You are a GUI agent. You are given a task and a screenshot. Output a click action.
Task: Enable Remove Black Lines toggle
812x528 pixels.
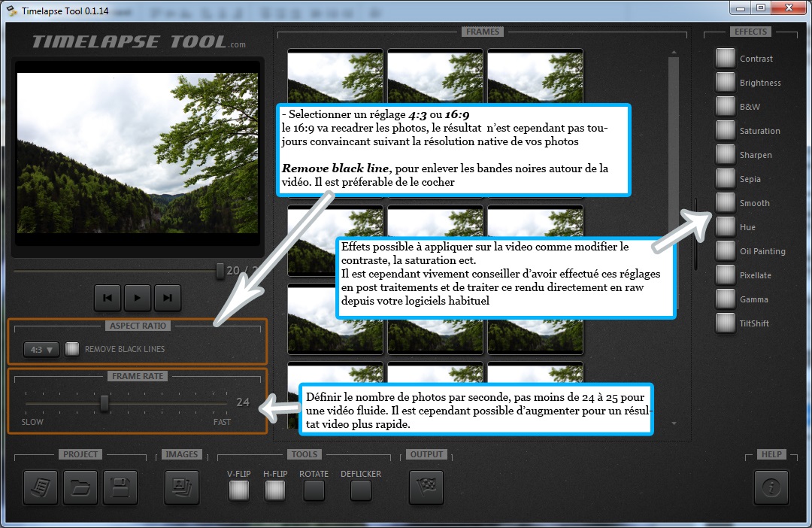(x=72, y=349)
